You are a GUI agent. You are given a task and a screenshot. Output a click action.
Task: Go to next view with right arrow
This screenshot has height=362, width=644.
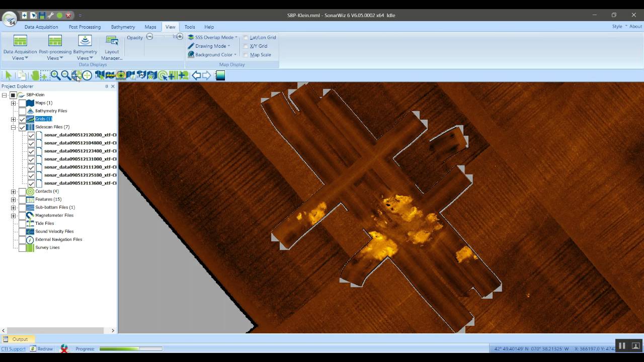click(x=207, y=75)
